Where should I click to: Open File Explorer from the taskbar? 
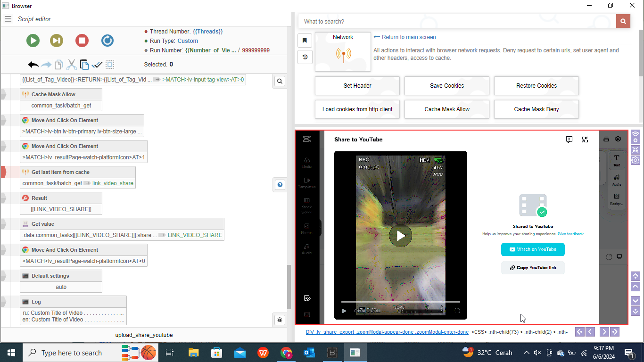pos(194,353)
